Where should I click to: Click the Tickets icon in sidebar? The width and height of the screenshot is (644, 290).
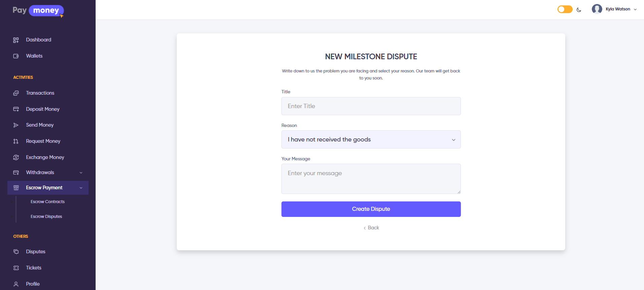pyautogui.click(x=16, y=268)
